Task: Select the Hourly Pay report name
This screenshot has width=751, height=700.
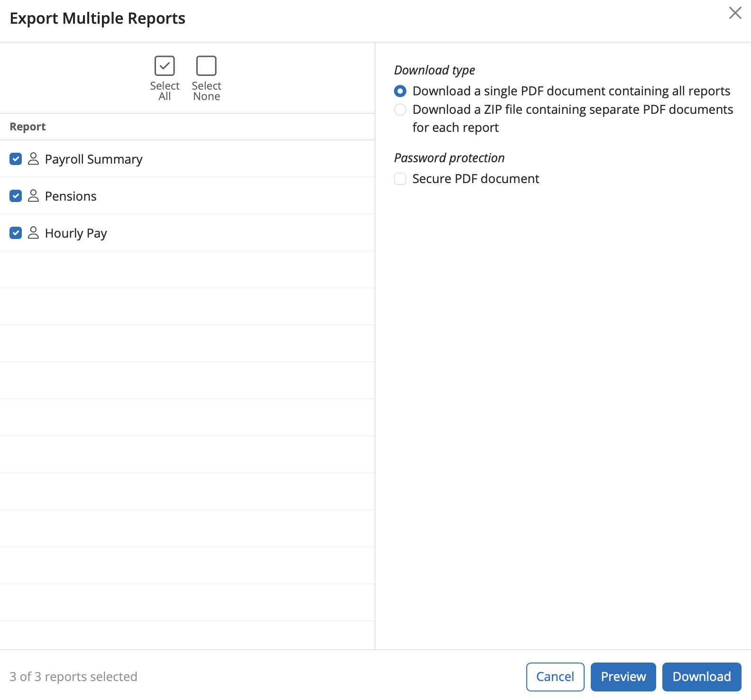Action: point(76,233)
